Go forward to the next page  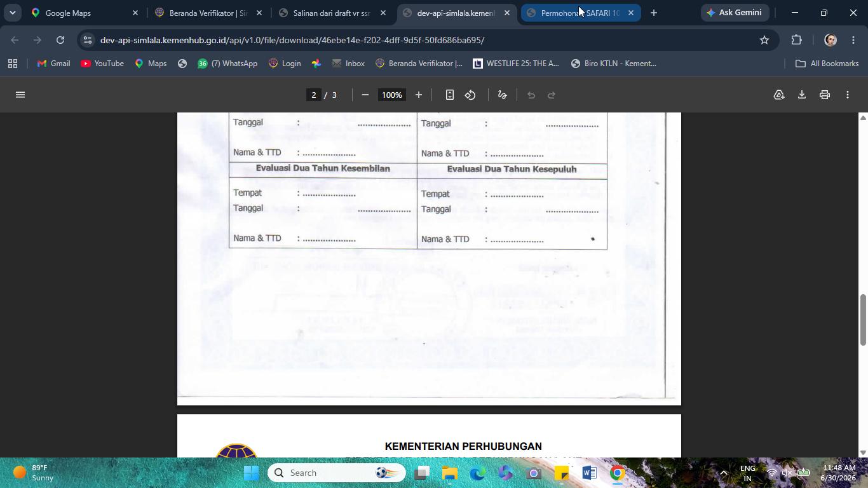point(37,40)
